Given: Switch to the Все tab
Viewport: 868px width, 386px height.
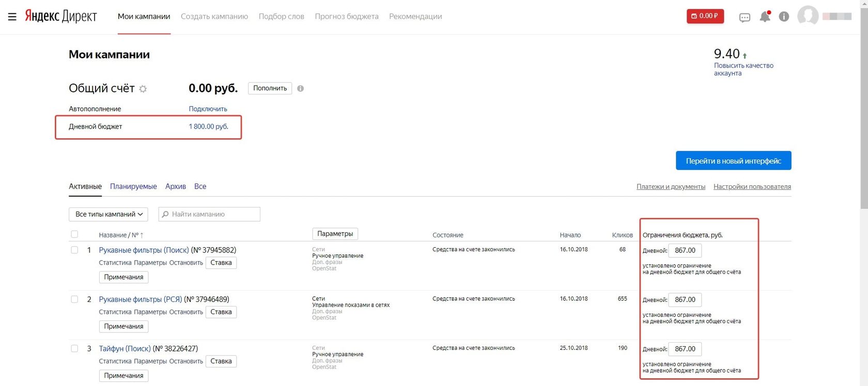Looking at the screenshot, I should (x=200, y=186).
